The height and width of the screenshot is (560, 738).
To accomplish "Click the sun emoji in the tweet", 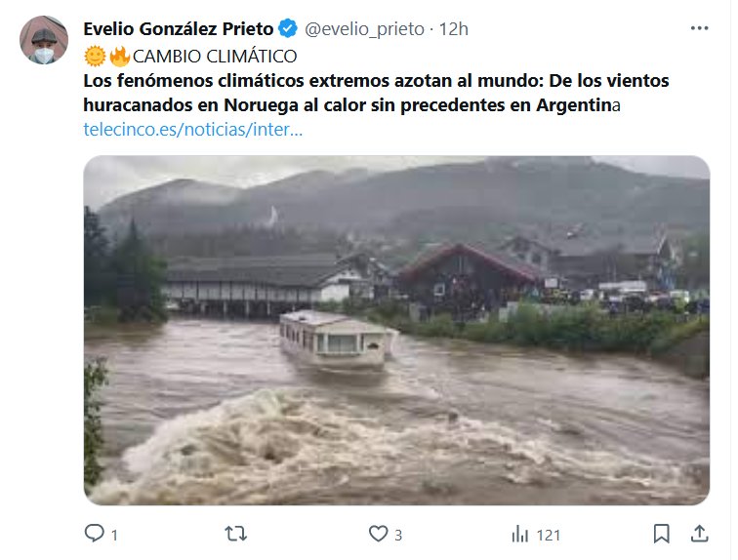I will coord(95,57).
